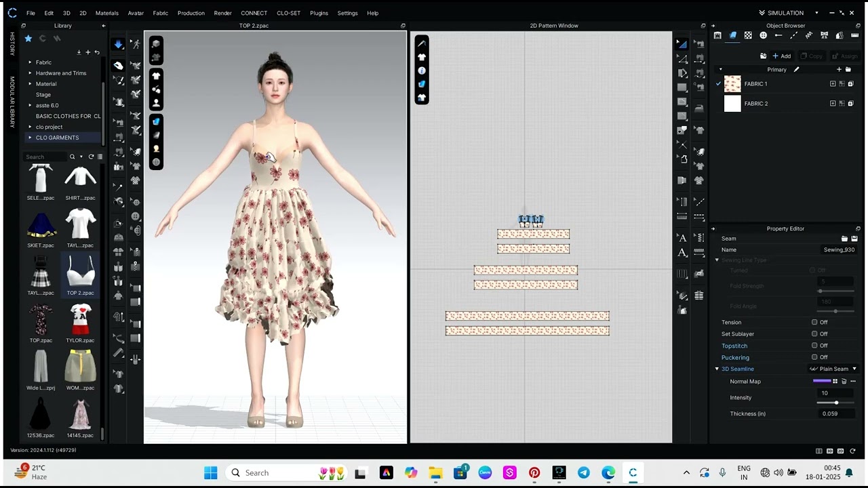Screen dimensions: 868x488
Task: Click the plus add-folder icon in Library
Action: [87, 52]
